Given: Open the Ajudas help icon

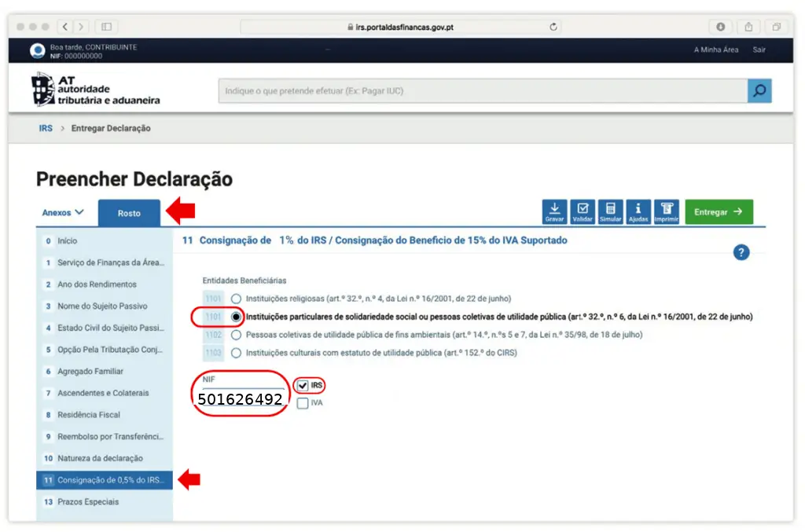Looking at the screenshot, I should [x=638, y=211].
